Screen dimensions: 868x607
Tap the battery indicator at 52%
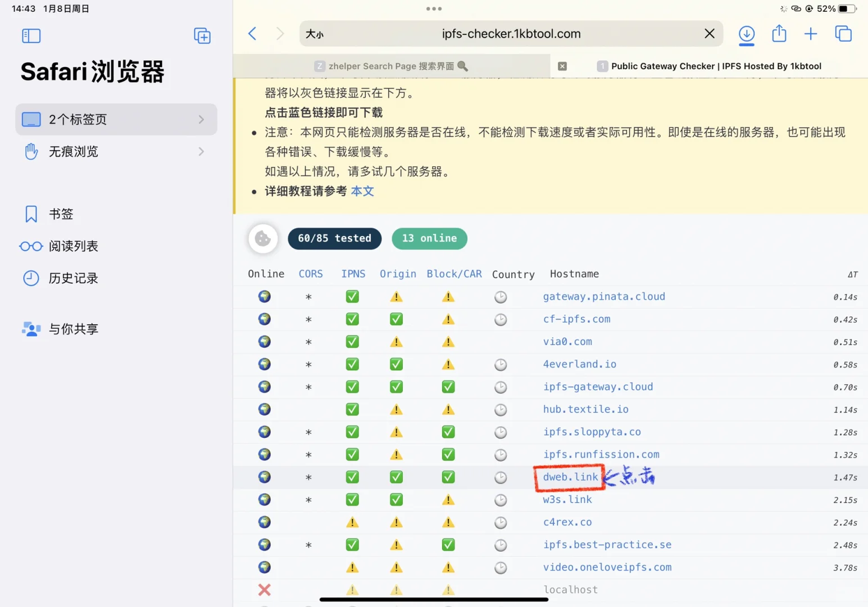pyautogui.click(x=847, y=8)
